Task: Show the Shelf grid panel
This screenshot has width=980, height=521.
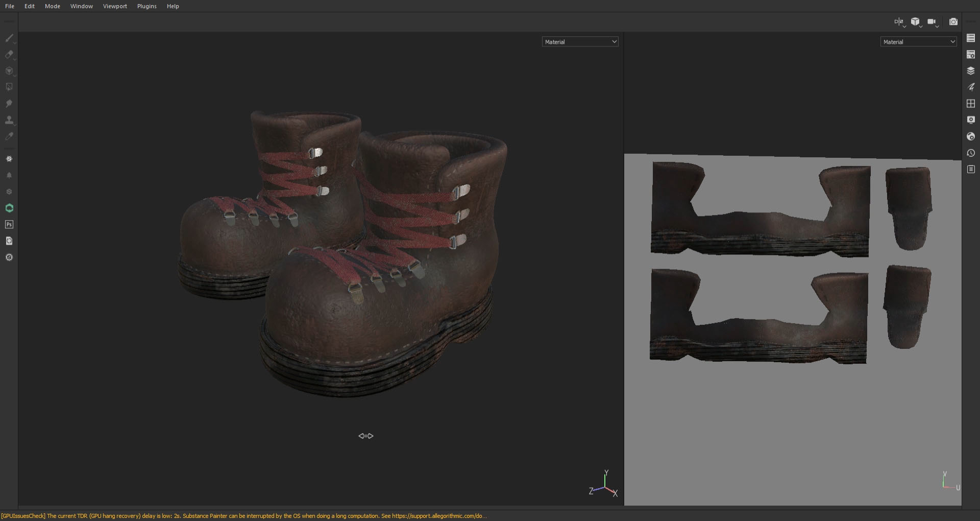Action: [971, 104]
